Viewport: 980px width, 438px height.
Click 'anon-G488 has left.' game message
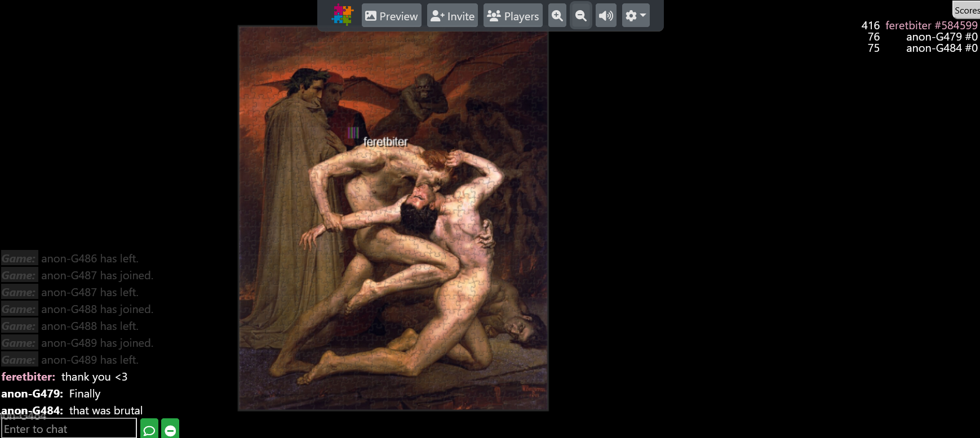(x=90, y=326)
